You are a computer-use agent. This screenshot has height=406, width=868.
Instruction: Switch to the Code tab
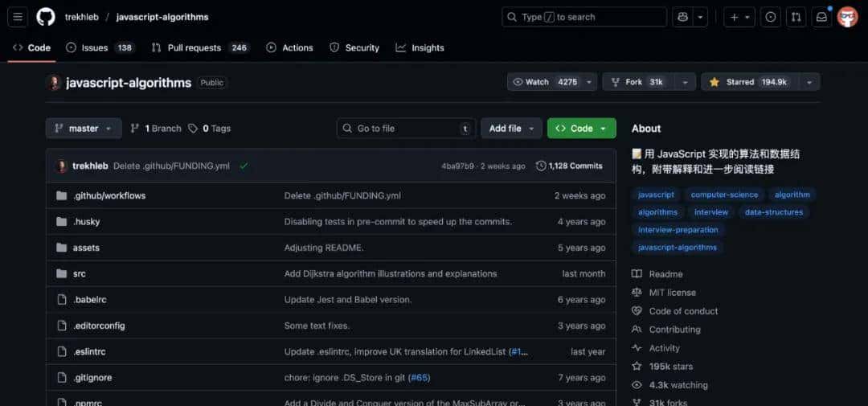tap(31, 47)
